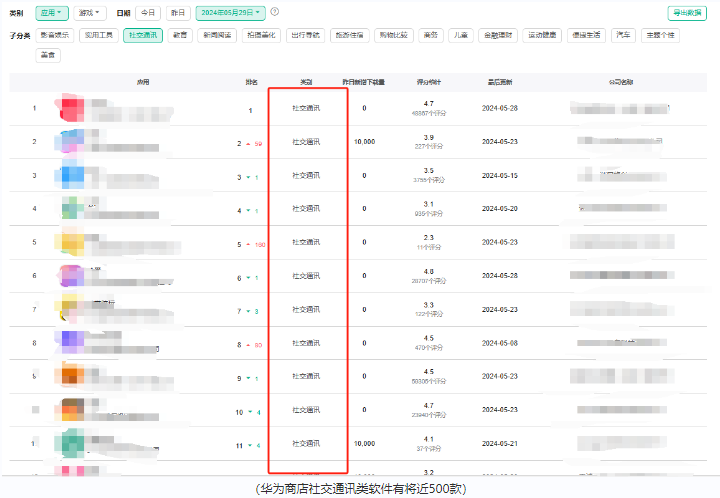Click the orange app icon in row 9
Viewport: 720px width, 498px height.
[x=73, y=378]
